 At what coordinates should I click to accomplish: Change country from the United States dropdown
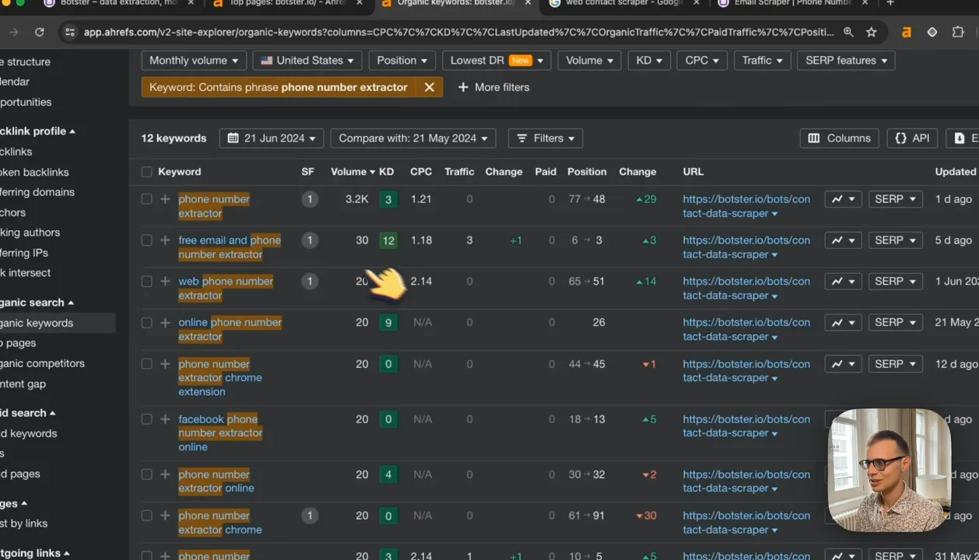click(307, 61)
